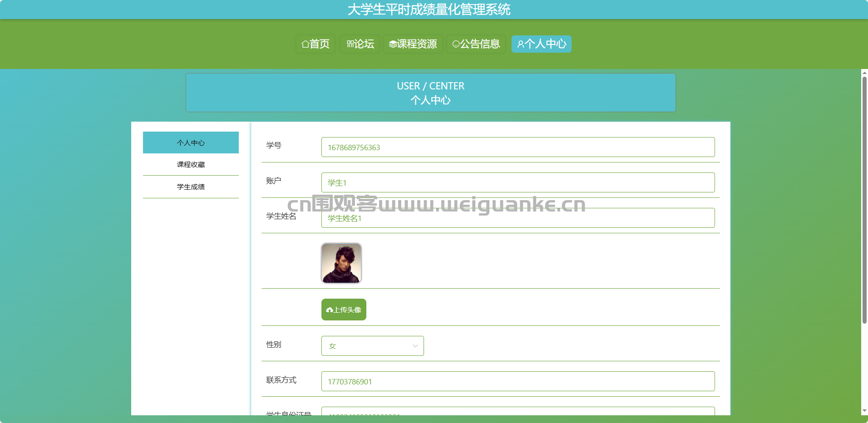Click the home icon beside 首页
Viewport: 868px width, 423px height.
point(306,44)
